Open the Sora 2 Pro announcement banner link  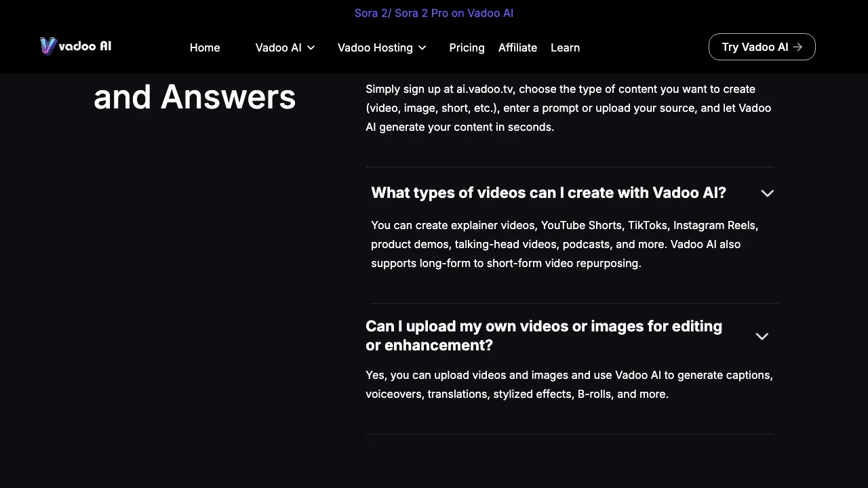coord(433,13)
